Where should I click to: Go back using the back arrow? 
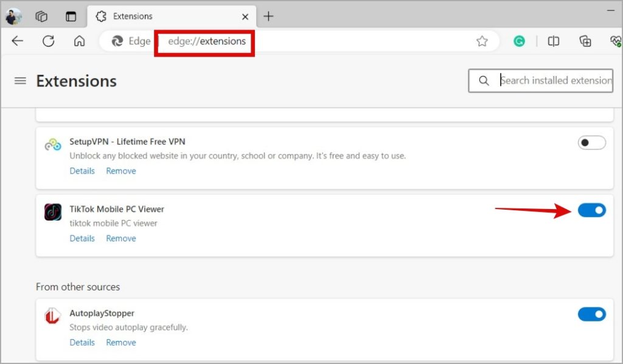18,41
